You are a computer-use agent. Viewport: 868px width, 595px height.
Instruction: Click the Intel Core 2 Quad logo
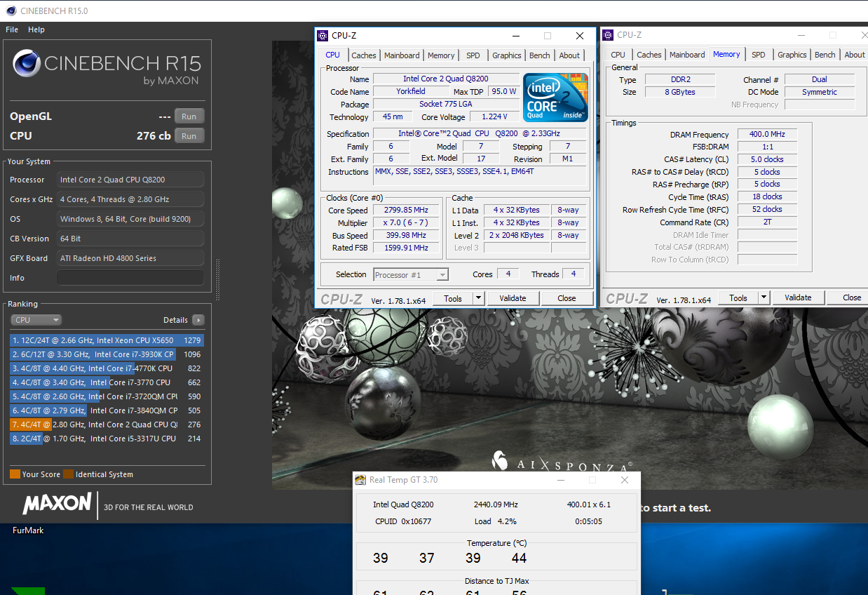point(555,98)
